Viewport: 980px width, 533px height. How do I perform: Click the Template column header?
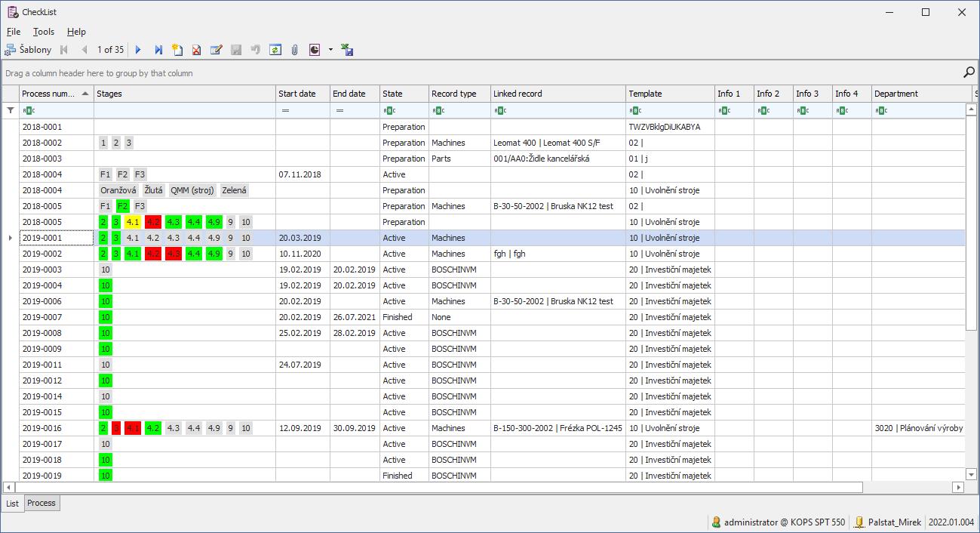click(x=670, y=94)
